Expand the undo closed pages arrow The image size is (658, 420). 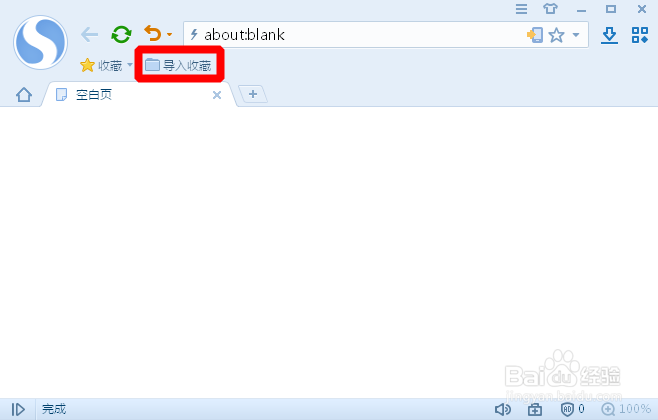[170, 34]
